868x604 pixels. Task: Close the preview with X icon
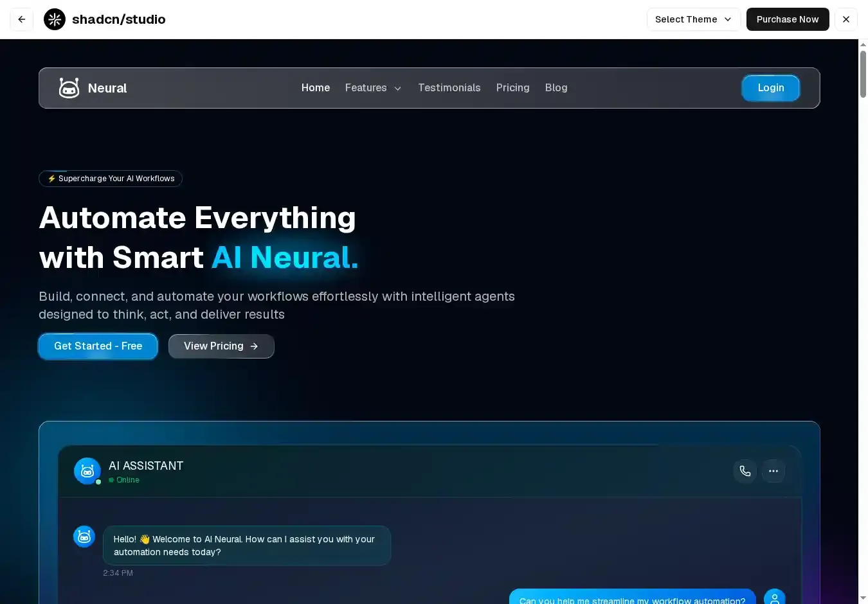[x=846, y=19]
